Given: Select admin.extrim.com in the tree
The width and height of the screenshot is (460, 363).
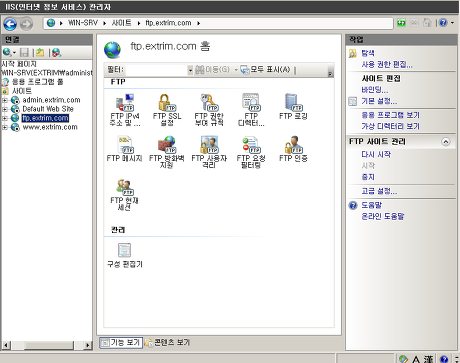Looking at the screenshot, I should pos(51,100).
